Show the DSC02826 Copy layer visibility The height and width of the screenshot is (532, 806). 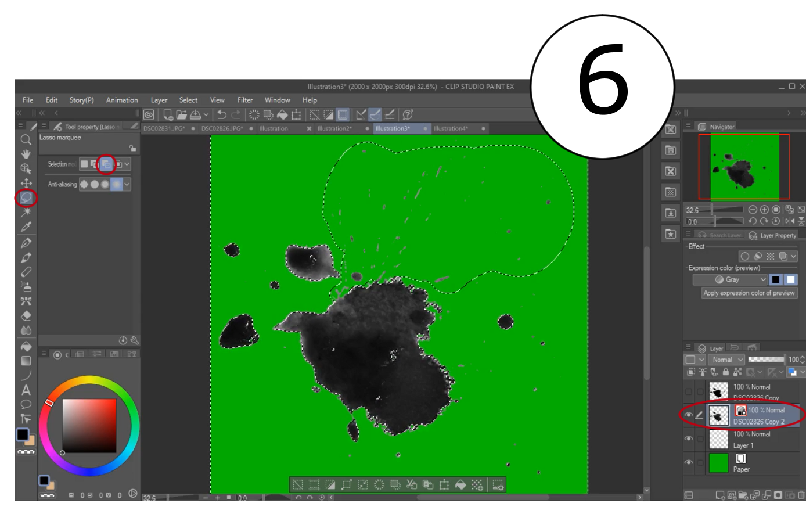click(x=688, y=390)
